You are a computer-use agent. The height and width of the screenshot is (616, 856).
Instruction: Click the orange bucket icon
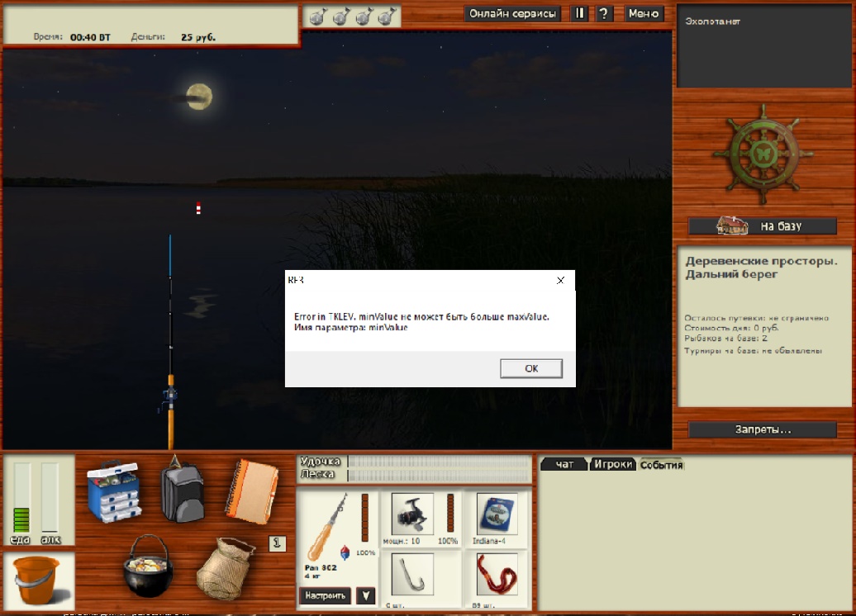pyautogui.click(x=37, y=581)
